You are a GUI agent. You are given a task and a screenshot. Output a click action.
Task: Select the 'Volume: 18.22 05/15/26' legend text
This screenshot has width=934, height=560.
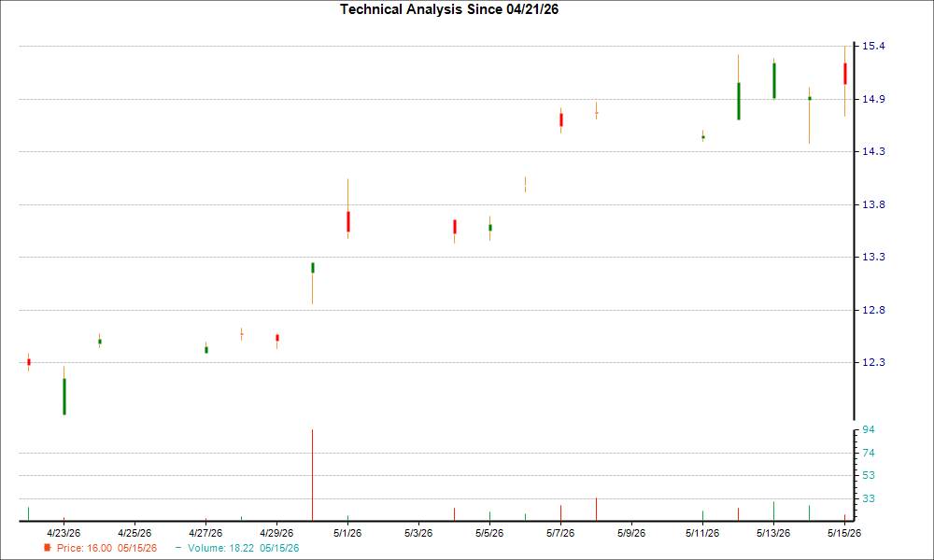pos(243,548)
